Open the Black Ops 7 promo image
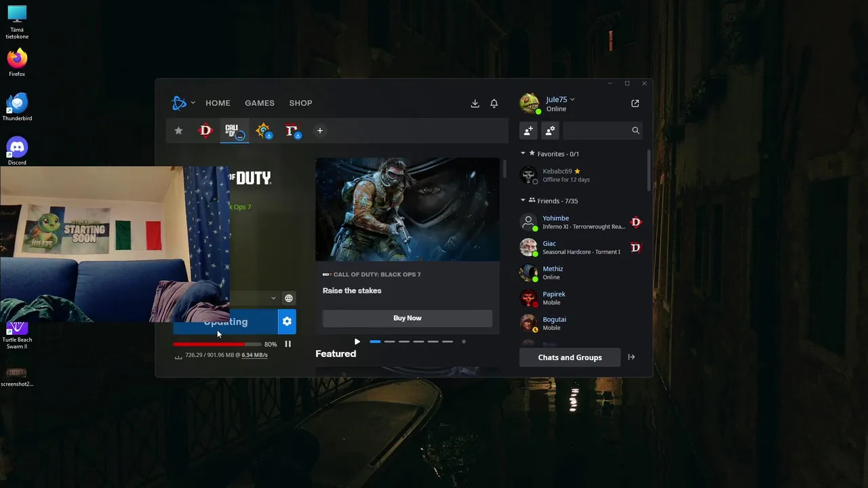Viewport: 868px width, 488px height. coord(408,209)
